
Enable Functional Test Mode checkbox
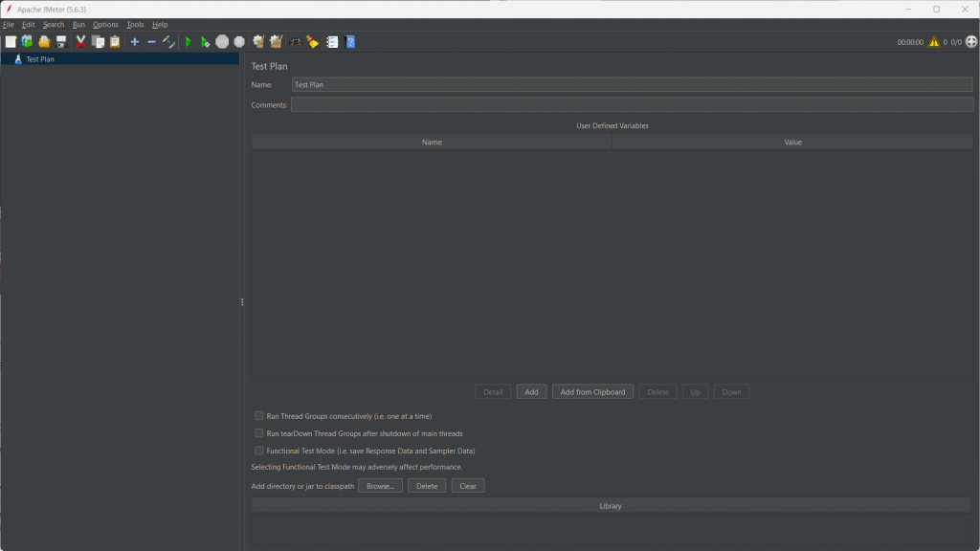tap(258, 452)
